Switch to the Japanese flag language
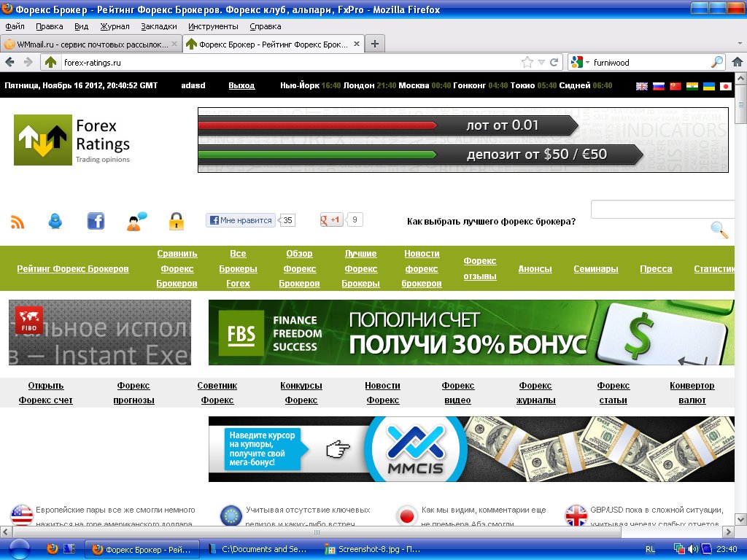 [x=726, y=86]
